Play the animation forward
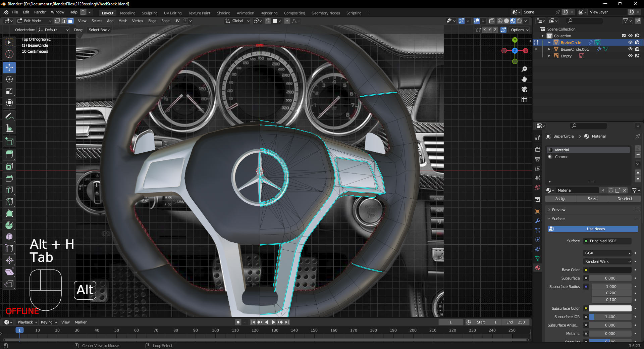 coord(273,322)
